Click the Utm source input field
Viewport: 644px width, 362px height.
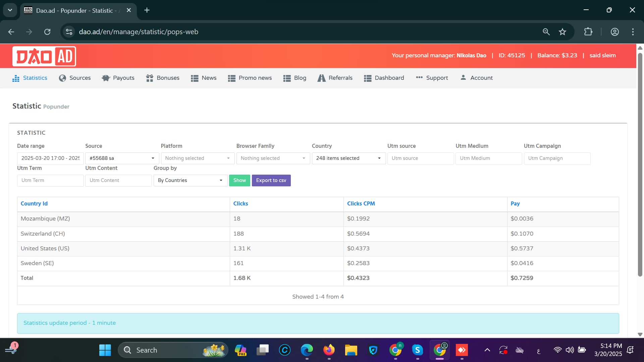pyautogui.click(x=420, y=158)
